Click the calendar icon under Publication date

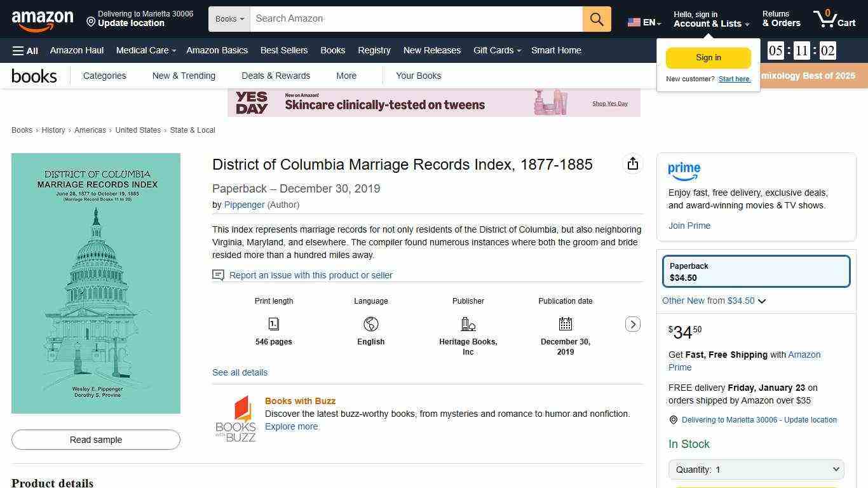click(565, 323)
